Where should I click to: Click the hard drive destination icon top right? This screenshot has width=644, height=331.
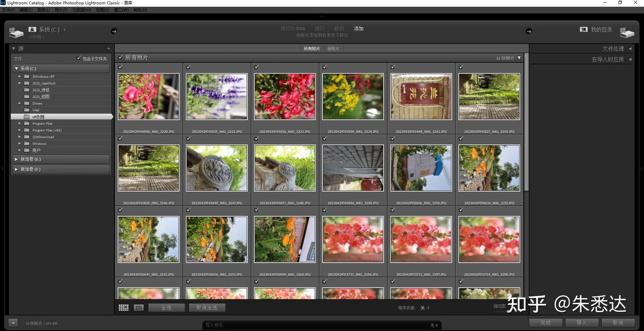tap(627, 31)
